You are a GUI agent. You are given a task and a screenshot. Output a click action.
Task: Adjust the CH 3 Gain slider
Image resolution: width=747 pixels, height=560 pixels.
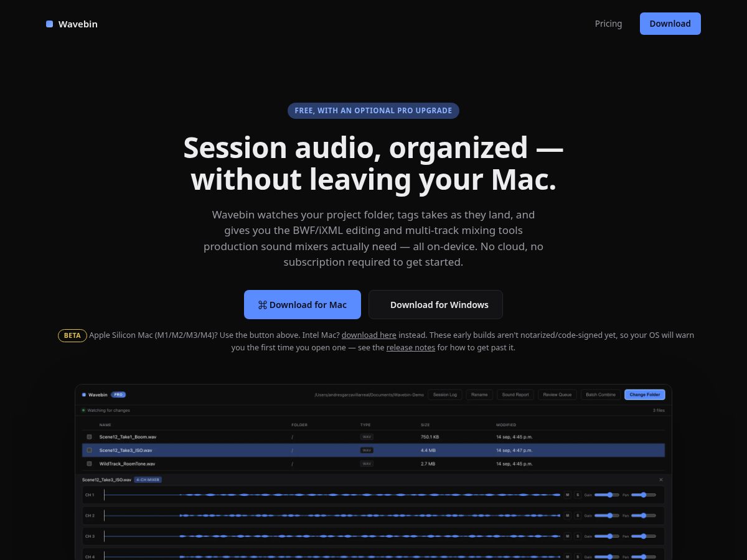click(607, 536)
